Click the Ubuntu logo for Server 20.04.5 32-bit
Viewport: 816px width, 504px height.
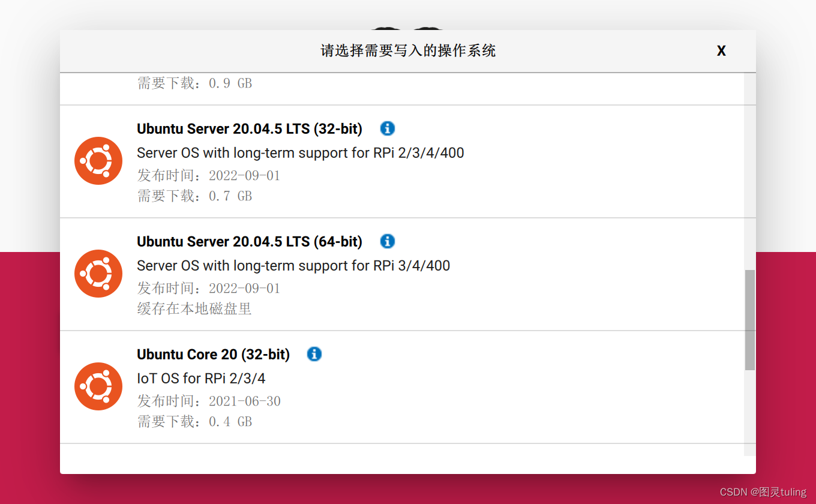coord(98,161)
